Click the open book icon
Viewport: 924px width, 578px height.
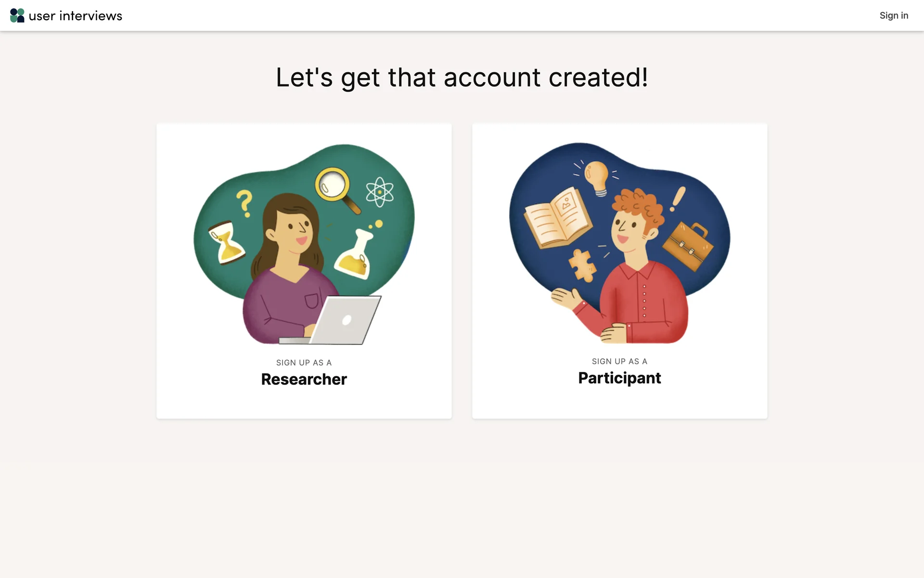(558, 218)
